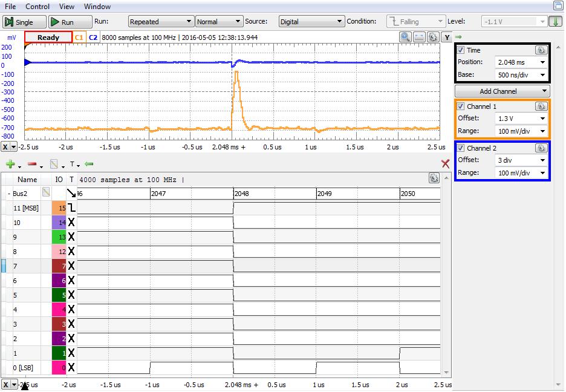Open scope plot gear options

433,37
